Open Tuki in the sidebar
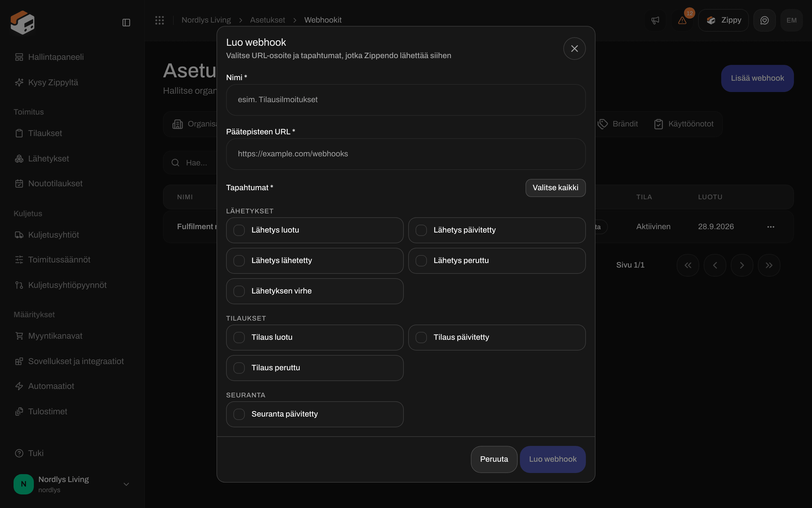This screenshot has width=812, height=508. point(72,453)
